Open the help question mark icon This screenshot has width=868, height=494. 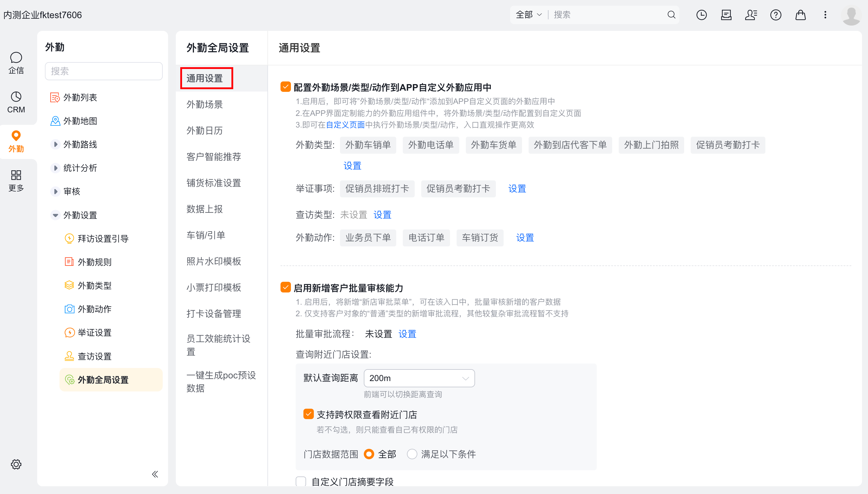tap(776, 15)
